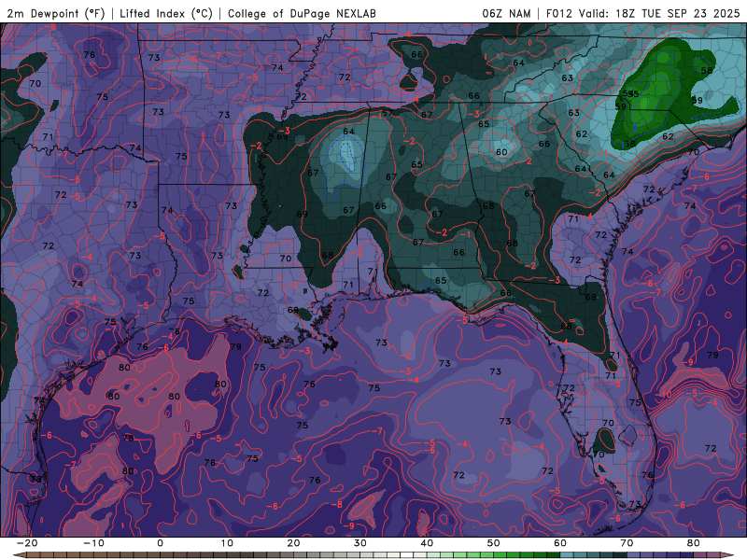Click the 60 label on the color scale
This screenshot has width=747, height=560.
point(560,543)
